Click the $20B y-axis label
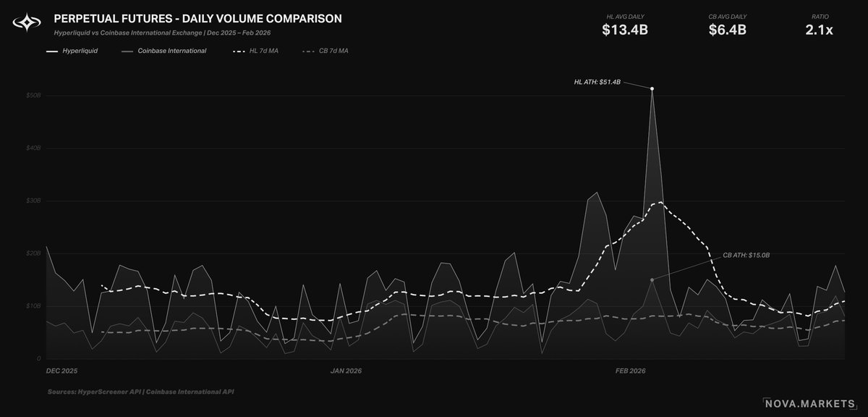This screenshot has height=417, width=868. click(x=33, y=253)
